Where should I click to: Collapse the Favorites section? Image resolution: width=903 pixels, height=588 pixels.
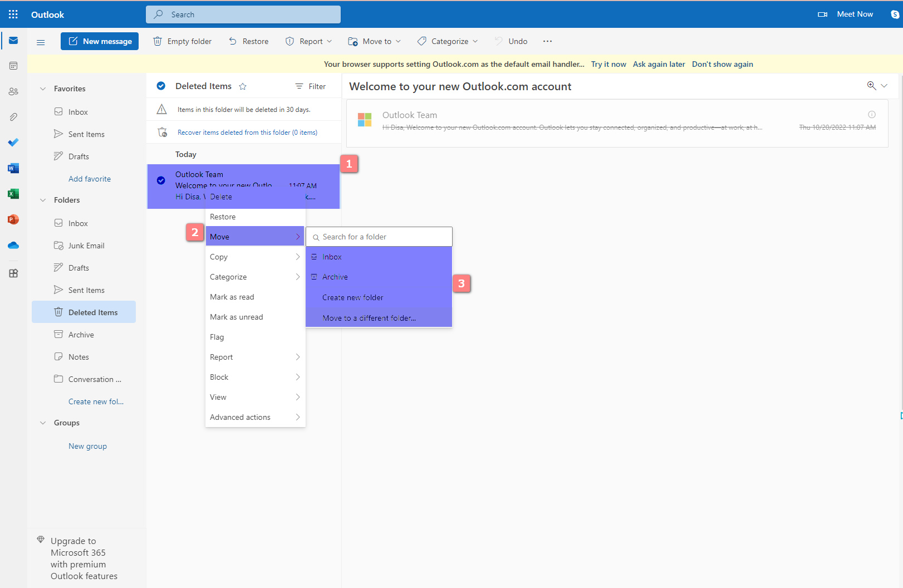tap(43, 89)
